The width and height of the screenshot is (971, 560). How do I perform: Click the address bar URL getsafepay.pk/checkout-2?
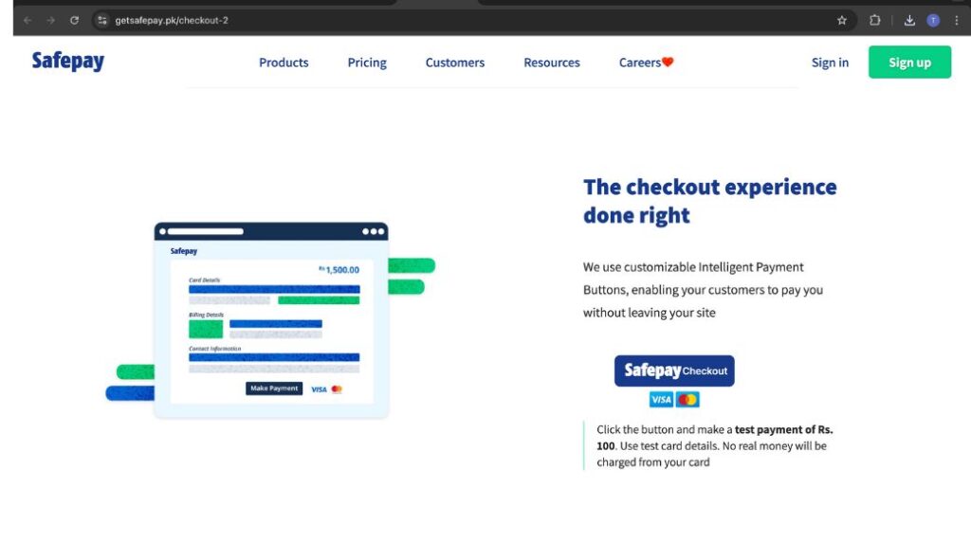pyautogui.click(x=172, y=21)
